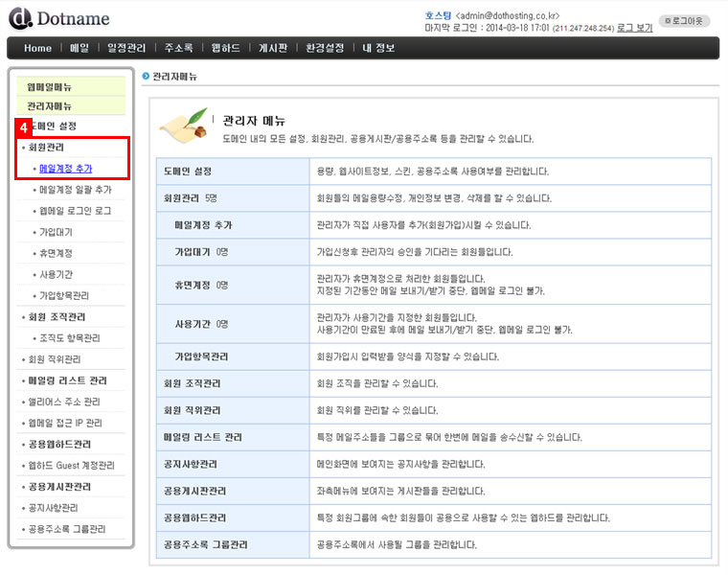Select 웹메일 로그인 로그 in sidebar
This screenshot has width=728, height=575.
click(75, 211)
